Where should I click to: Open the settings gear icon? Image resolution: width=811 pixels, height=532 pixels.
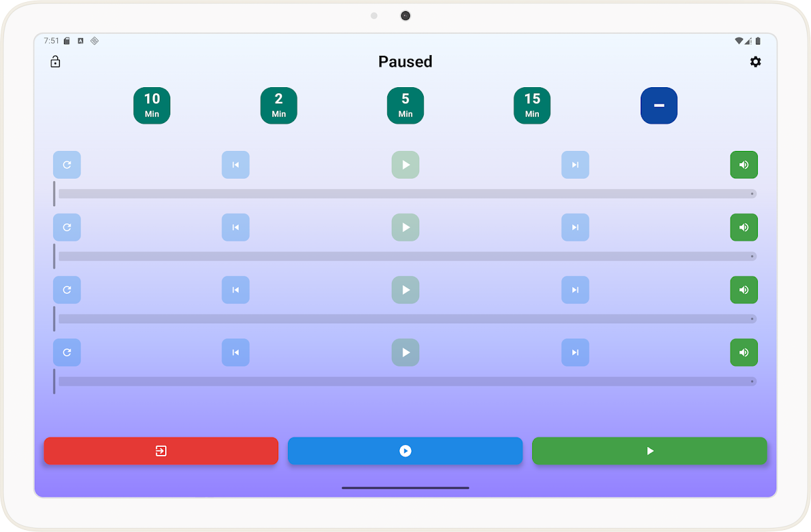pos(755,62)
